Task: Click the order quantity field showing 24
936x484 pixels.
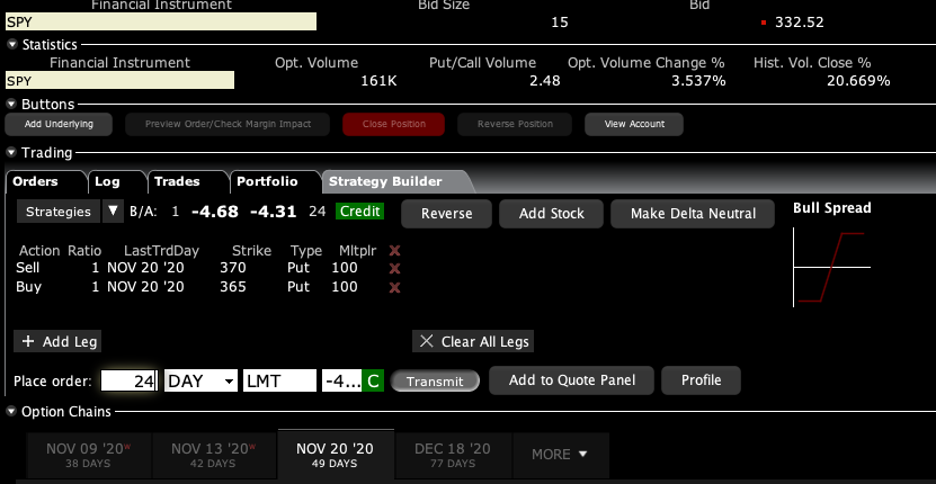Action: coord(129,381)
